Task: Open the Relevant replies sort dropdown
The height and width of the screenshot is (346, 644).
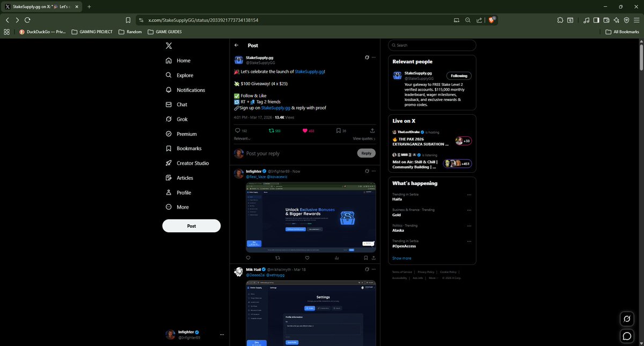Action: click(x=241, y=138)
